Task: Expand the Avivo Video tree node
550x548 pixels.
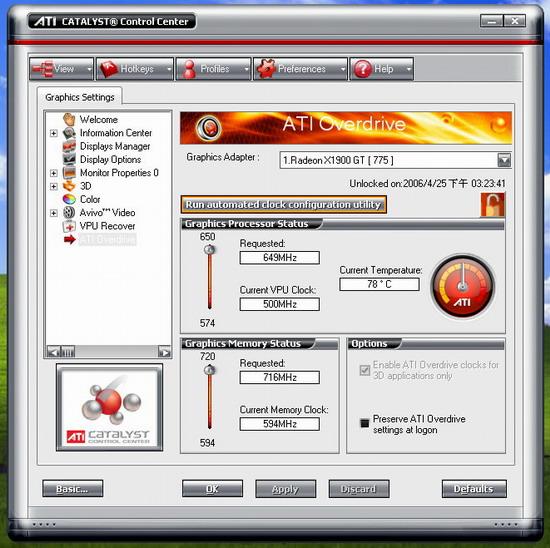Action: [x=54, y=213]
